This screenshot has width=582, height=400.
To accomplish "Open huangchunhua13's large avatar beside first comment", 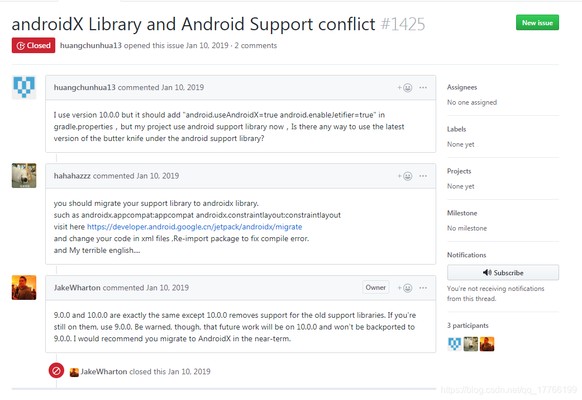I will 24,87.
